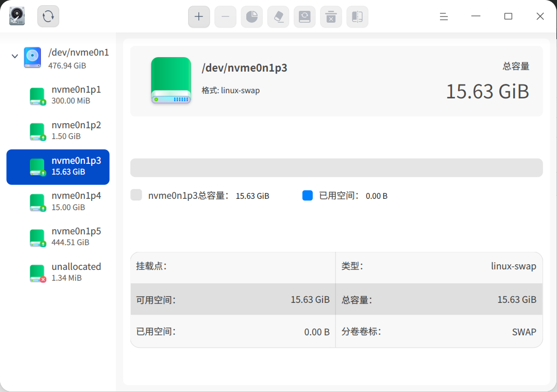Collapse the /dev/nvme0n1 disk tree
557x392 pixels.
(14, 56)
